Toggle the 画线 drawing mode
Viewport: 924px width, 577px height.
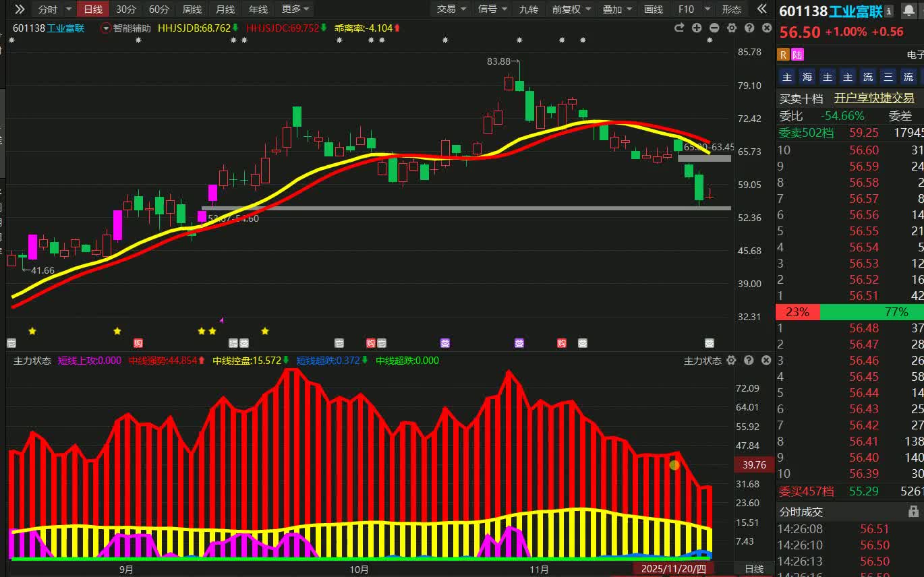(654, 9)
